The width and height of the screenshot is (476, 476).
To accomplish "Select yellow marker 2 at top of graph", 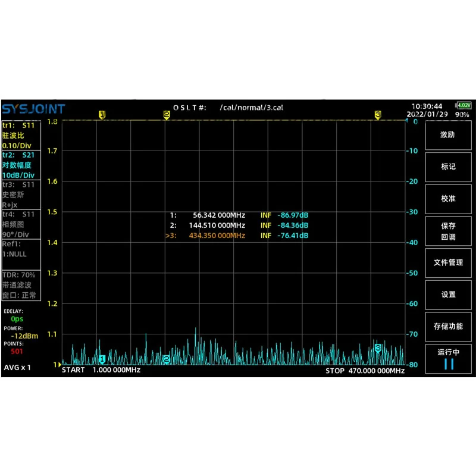I will point(167,115).
